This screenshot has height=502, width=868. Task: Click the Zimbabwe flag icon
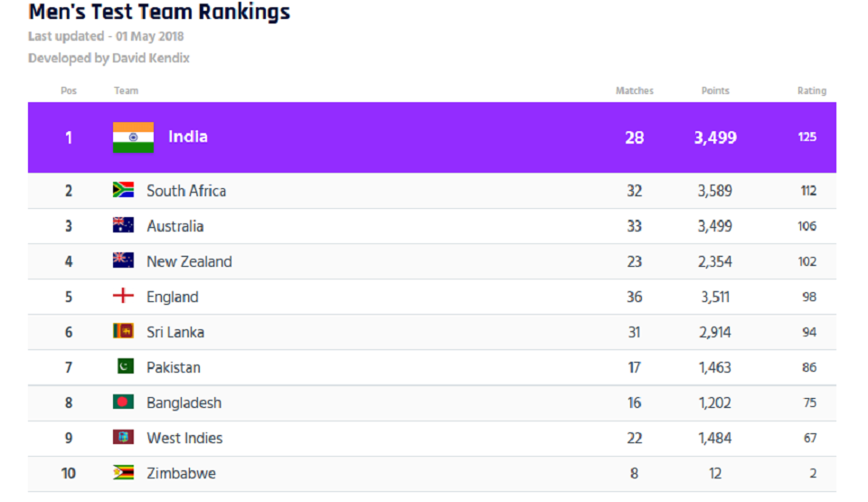[123, 472]
